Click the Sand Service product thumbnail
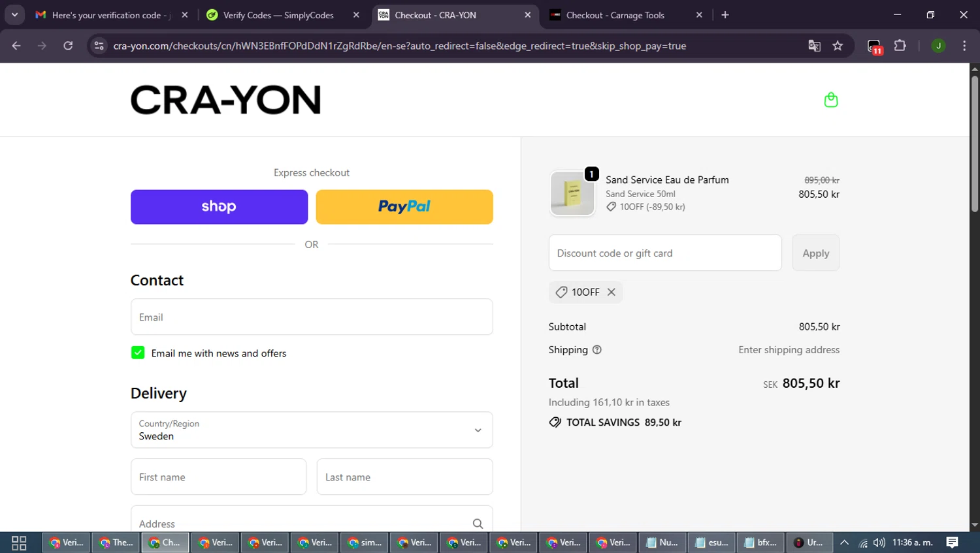Screen dimensions: 980x553 (x=572, y=193)
